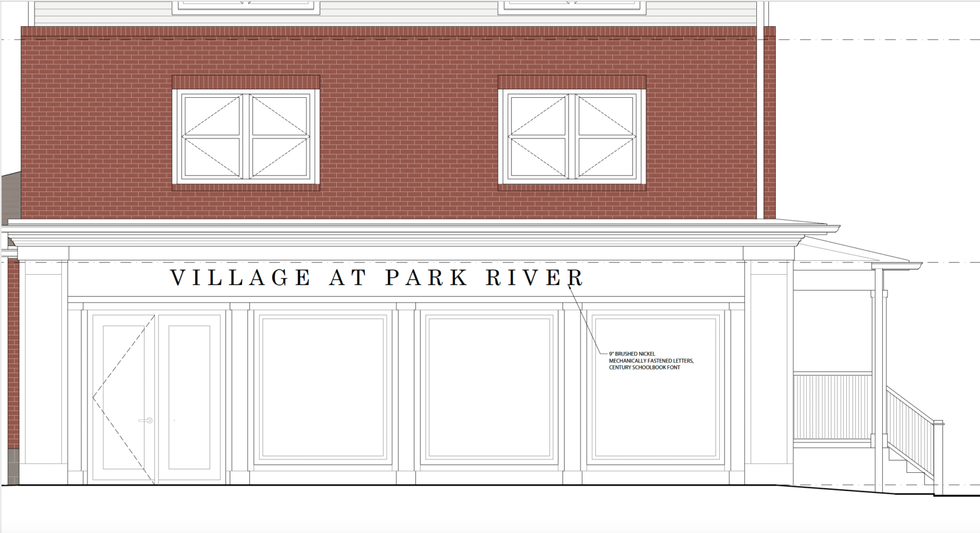980x533 pixels.
Task: Click the brushed nickel letters annotation note
Action: point(650,360)
